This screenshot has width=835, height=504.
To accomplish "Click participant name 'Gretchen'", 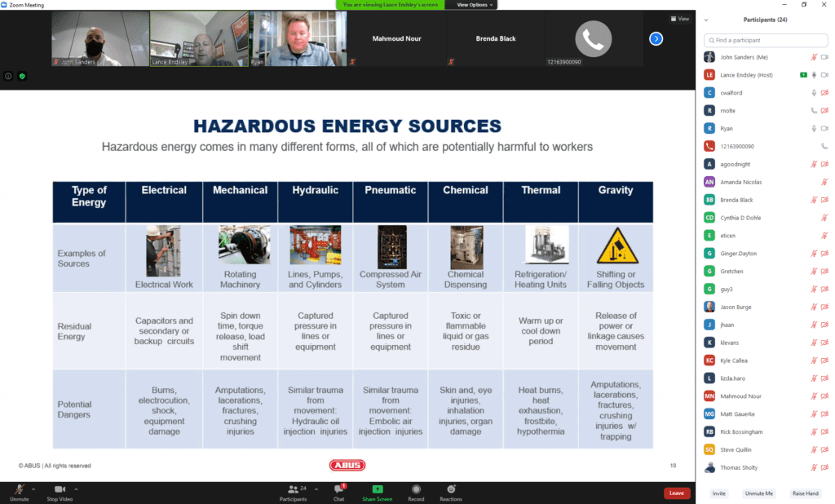I will click(731, 272).
